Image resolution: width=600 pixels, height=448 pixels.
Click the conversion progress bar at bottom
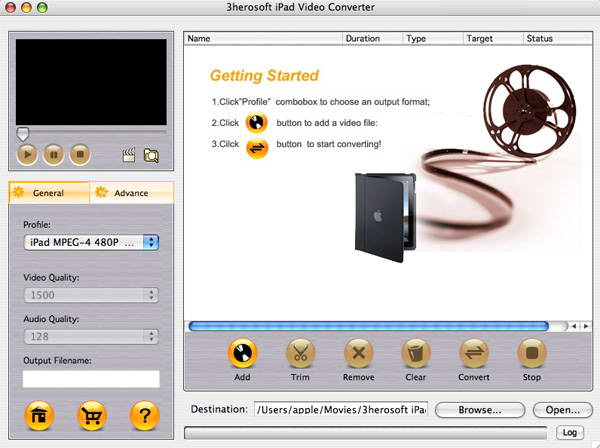(x=366, y=433)
